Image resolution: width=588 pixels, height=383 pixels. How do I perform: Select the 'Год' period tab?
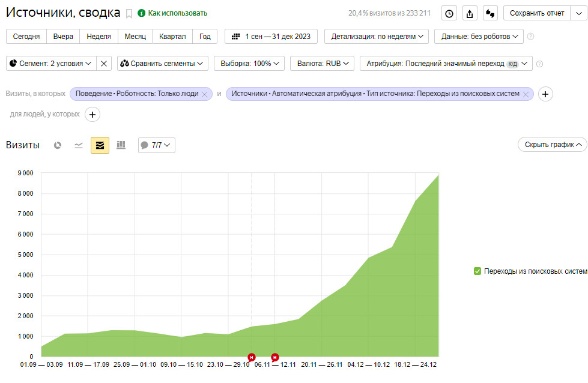(x=205, y=37)
